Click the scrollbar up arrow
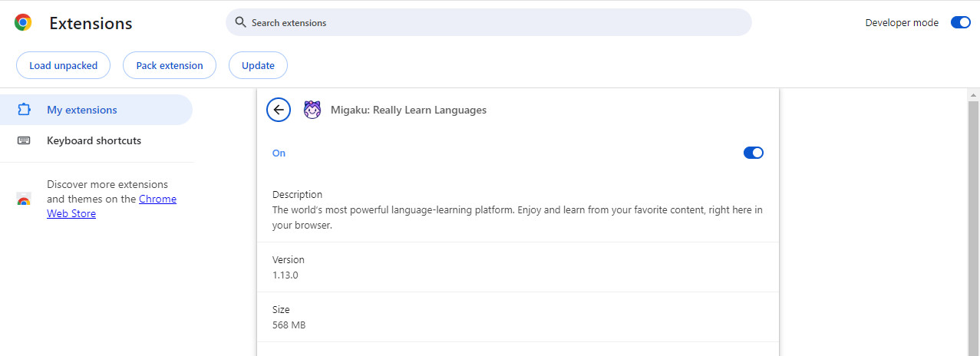 tap(973, 94)
